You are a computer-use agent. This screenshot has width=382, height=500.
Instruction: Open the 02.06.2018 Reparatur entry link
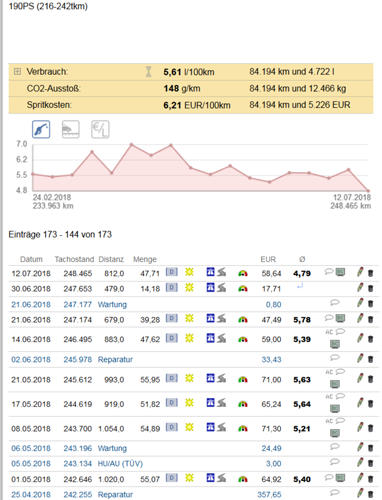click(115, 359)
